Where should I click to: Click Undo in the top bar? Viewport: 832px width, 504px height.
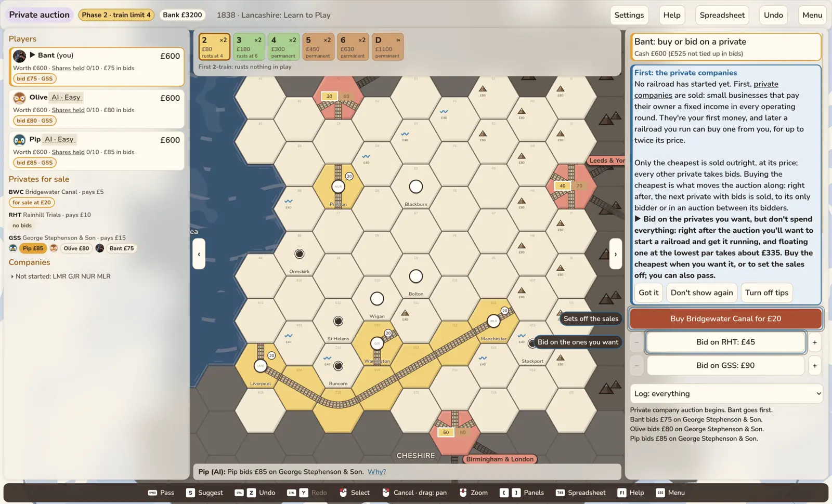coord(773,15)
